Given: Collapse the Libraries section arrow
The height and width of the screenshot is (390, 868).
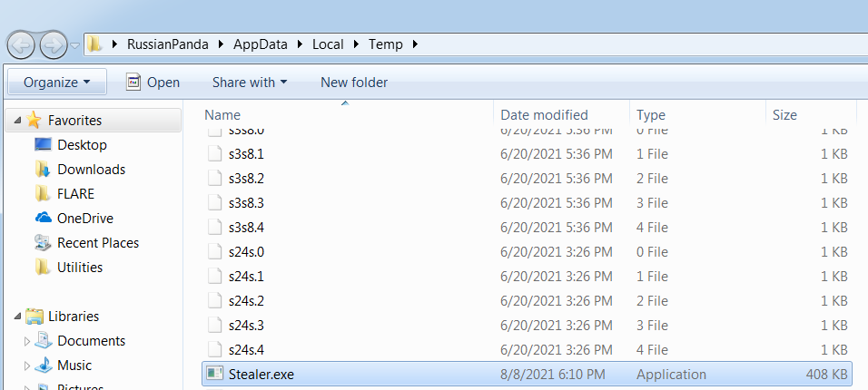Looking at the screenshot, I should (18, 317).
